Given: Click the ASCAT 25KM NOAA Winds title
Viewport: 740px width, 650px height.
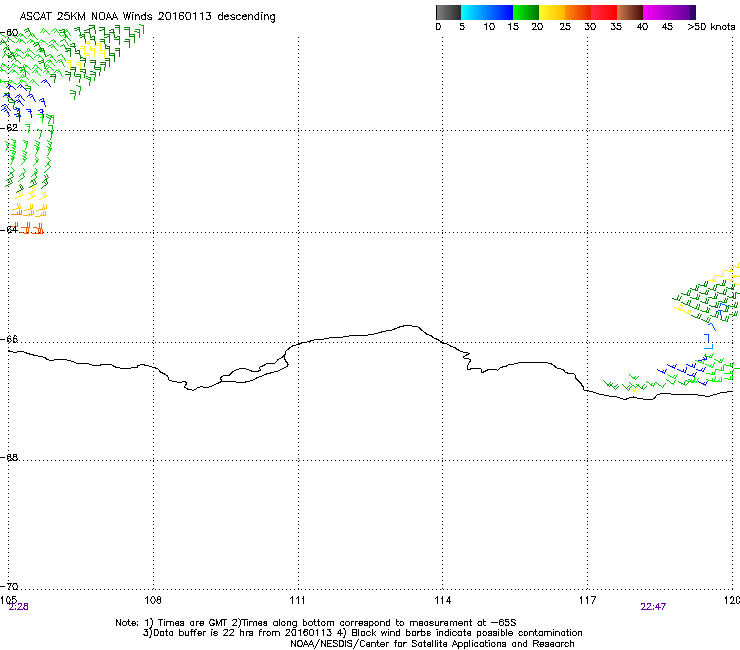Looking at the screenshot, I should point(147,17).
